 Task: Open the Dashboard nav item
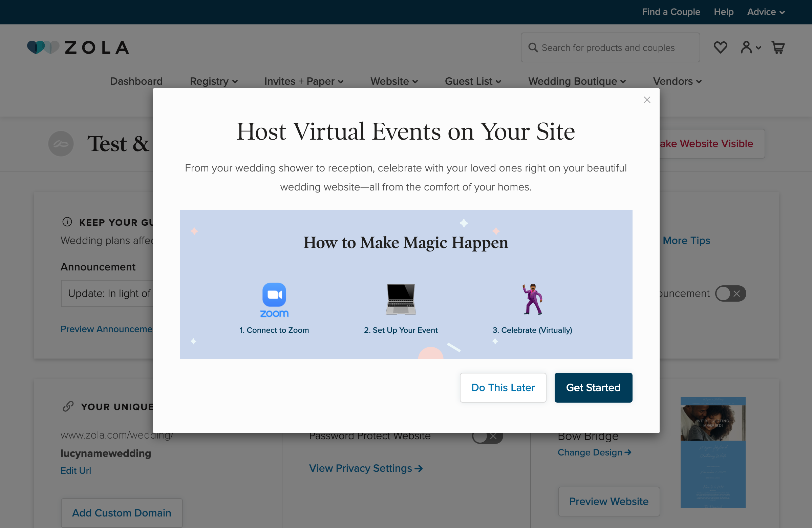tap(136, 81)
